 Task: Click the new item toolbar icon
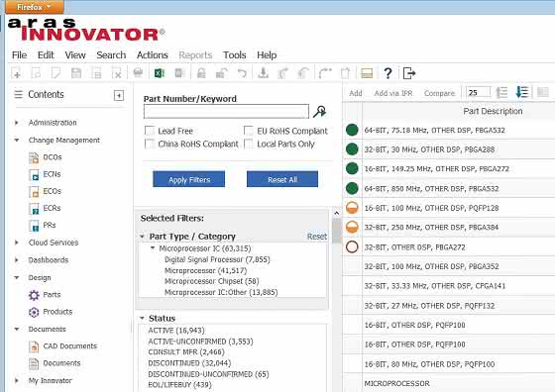tap(16, 73)
